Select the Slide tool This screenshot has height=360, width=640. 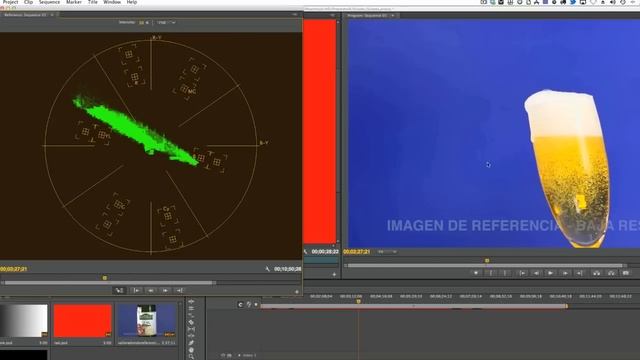(191, 336)
